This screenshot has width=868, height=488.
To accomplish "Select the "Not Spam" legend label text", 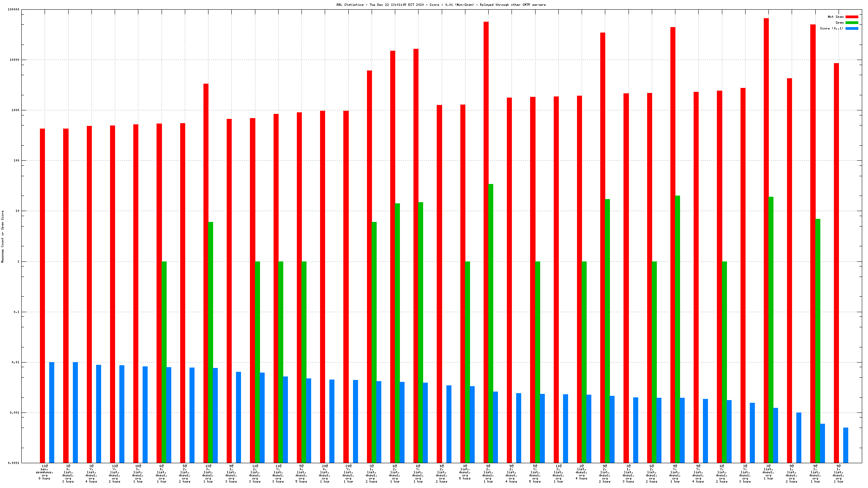I will 835,17.
